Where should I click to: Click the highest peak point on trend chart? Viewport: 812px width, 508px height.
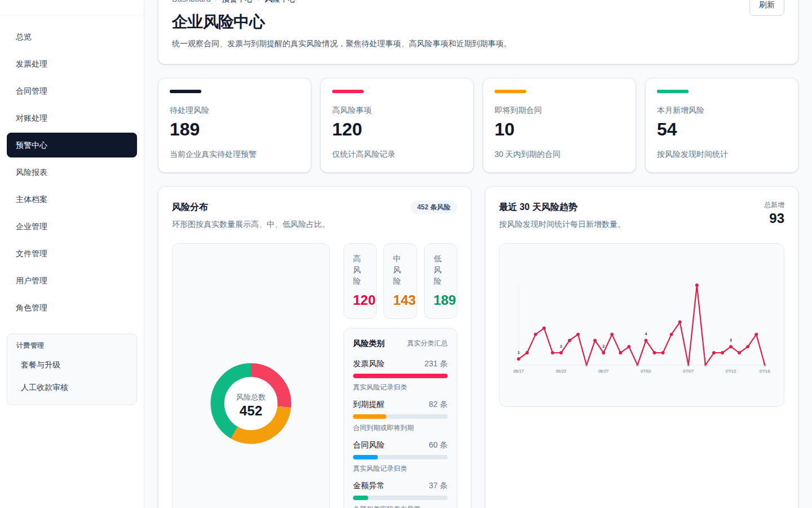click(697, 285)
